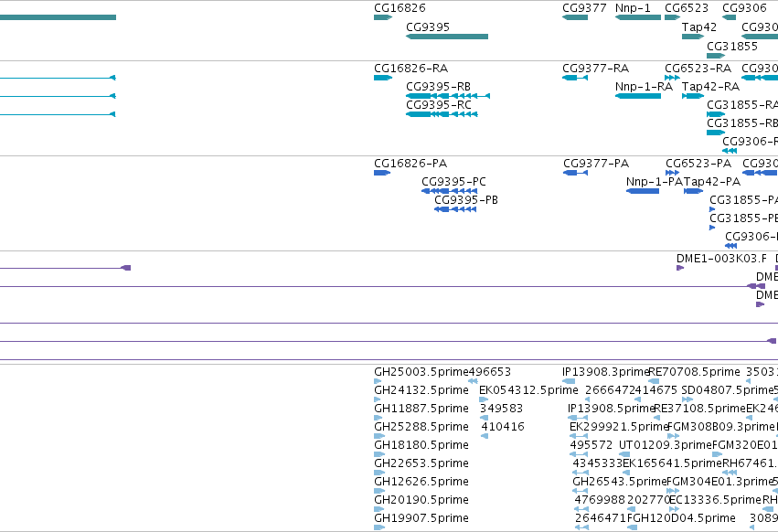The width and height of the screenshot is (778, 532).
Task: Click the CG9306 gene label
Action: point(744,8)
